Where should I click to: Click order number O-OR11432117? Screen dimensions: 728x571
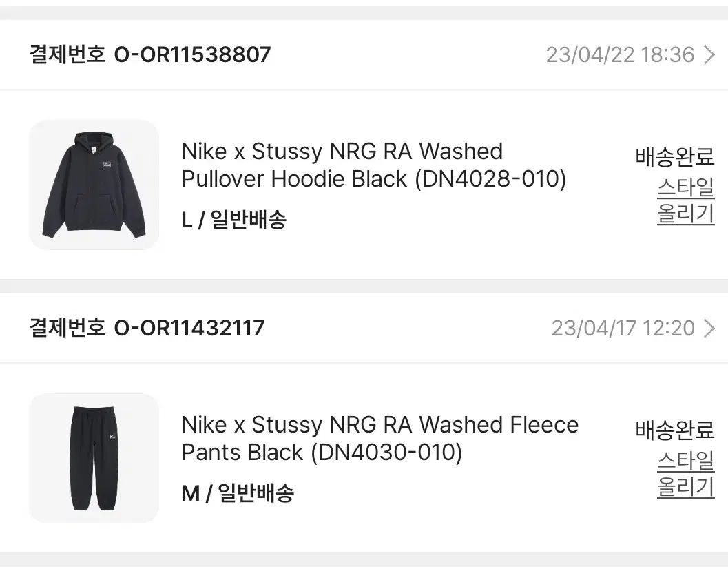[189, 327]
